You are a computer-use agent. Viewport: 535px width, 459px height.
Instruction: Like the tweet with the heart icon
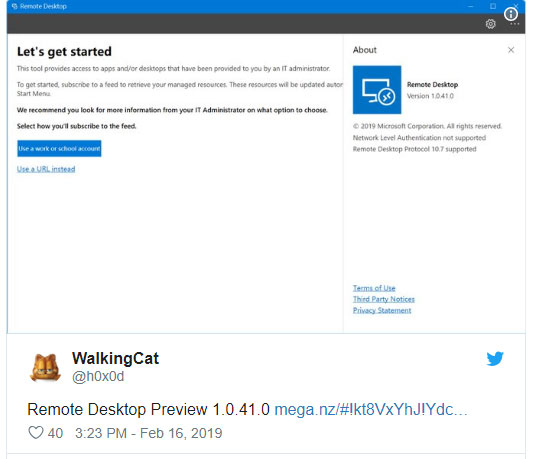(x=36, y=433)
